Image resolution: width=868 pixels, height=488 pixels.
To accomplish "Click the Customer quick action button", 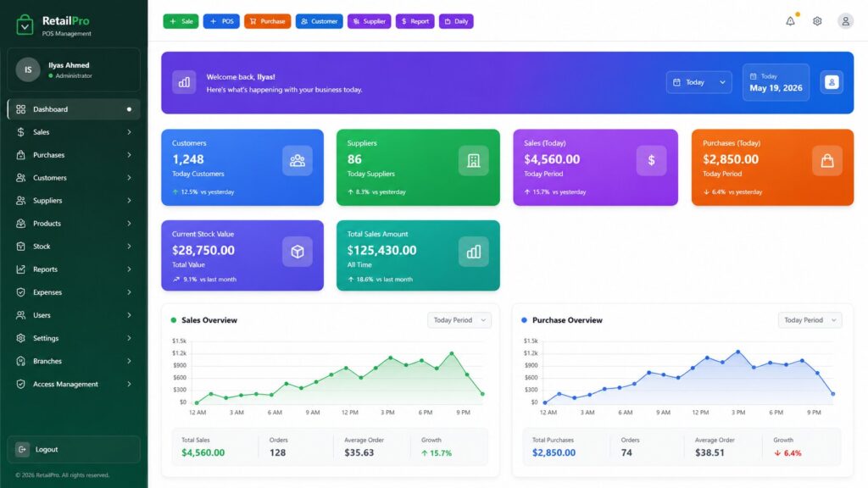I will [319, 21].
